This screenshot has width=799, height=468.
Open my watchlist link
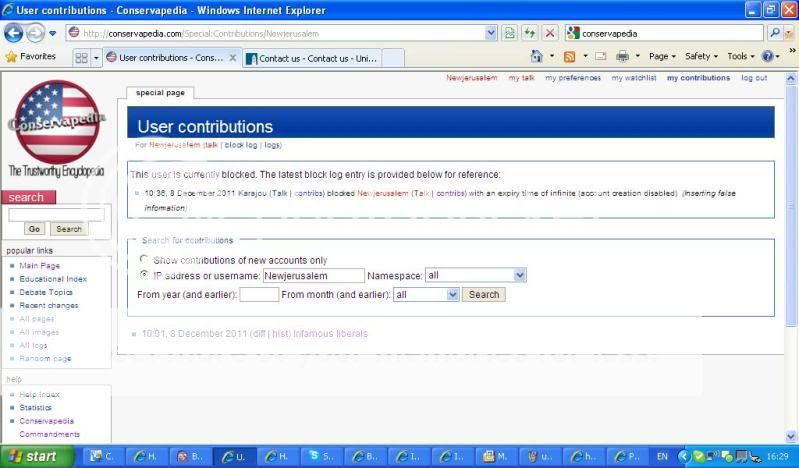coord(634,78)
